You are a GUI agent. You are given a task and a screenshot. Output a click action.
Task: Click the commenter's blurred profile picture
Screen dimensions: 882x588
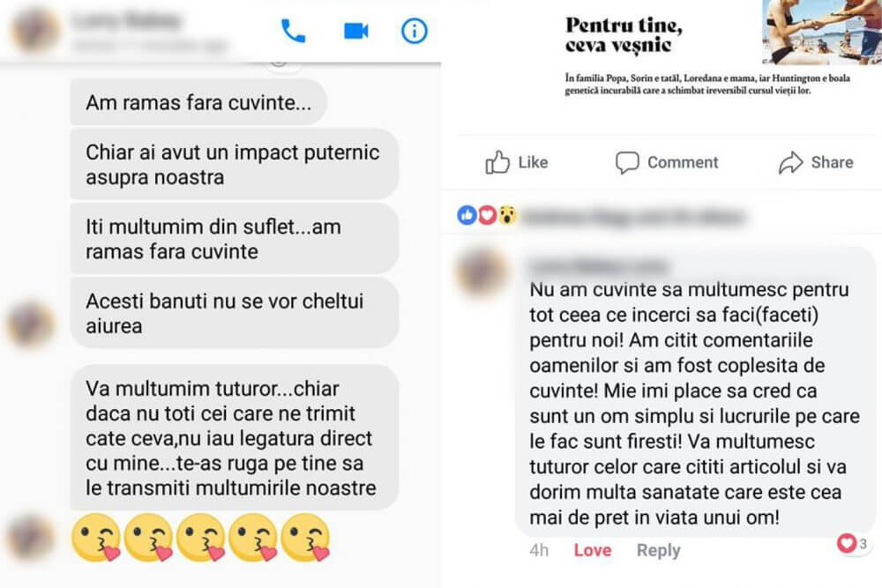482,272
